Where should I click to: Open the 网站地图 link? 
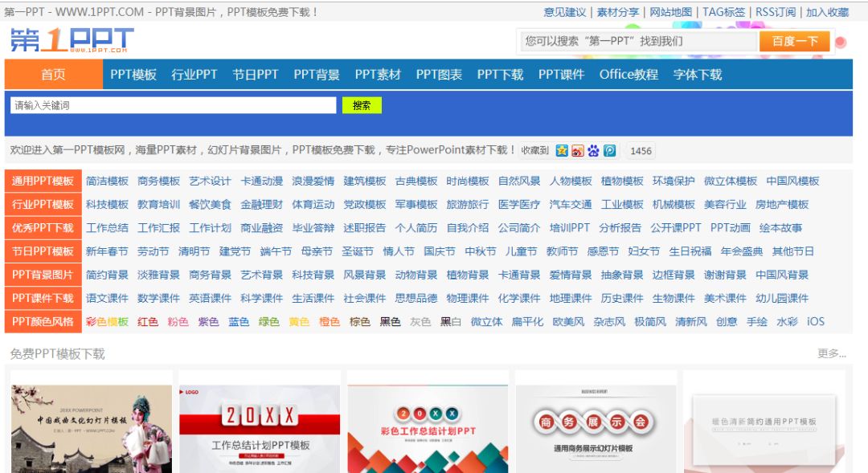pos(671,12)
